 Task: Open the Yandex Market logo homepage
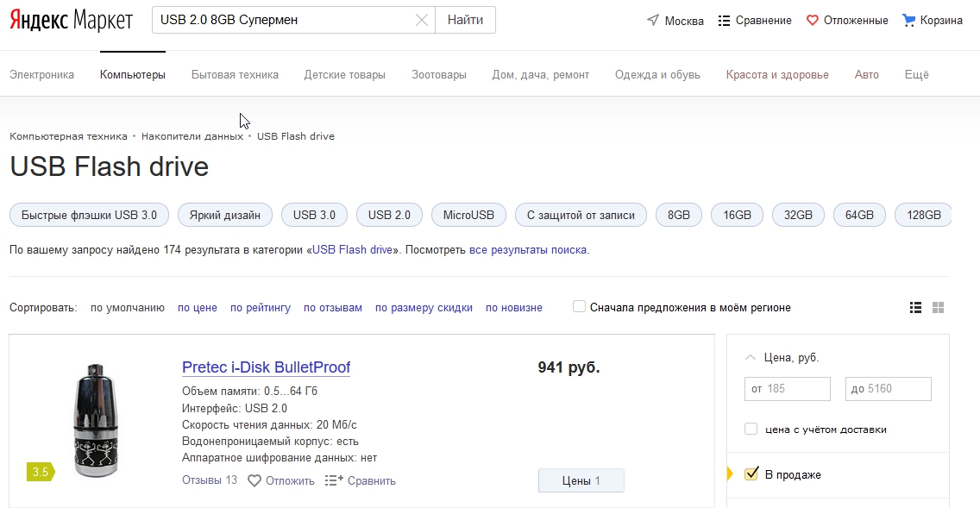(x=72, y=20)
